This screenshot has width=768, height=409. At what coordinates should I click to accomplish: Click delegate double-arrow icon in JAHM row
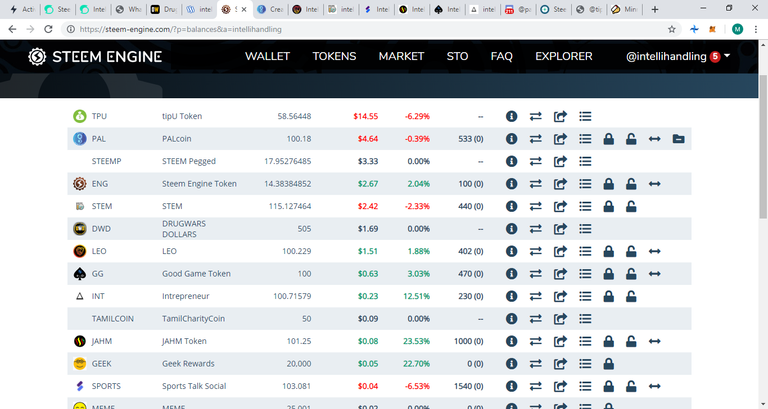point(654,341)
